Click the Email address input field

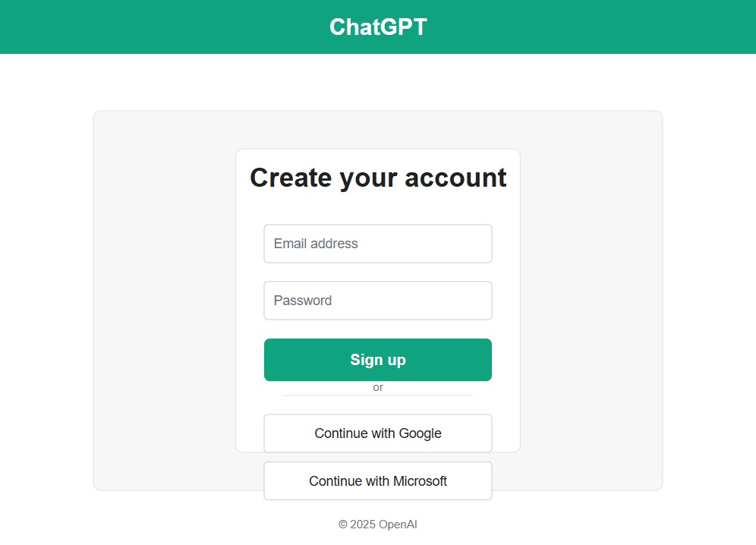pyautogui.click(x=377, y=244)
